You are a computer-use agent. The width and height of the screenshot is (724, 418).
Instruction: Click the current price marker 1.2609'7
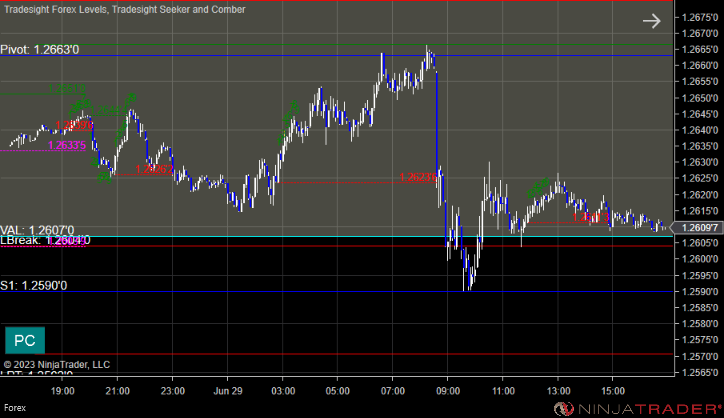click(697, 227)
